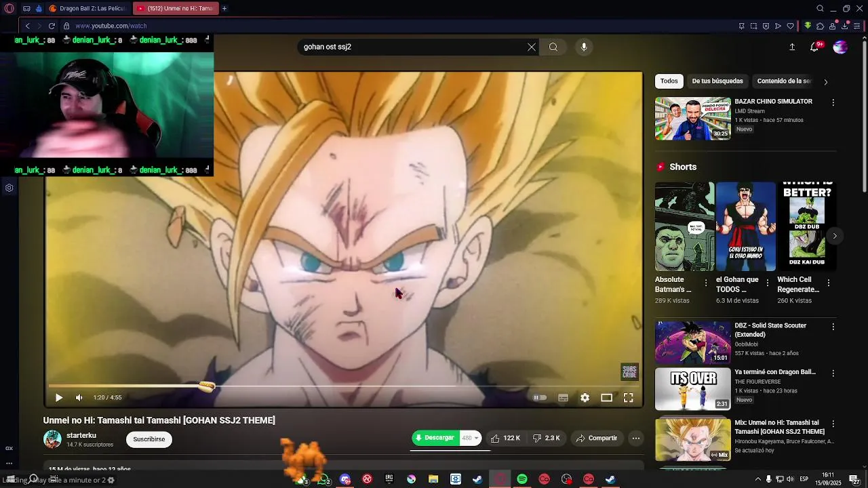Seek using the video progress bar scrubber
This screenshot has width=868, height=488.
(x=206, y=386)
